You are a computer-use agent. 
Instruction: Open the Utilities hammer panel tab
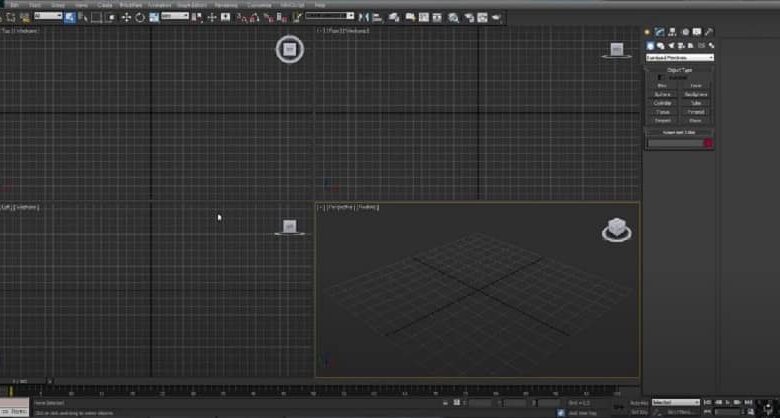click(x=709, y=32)
